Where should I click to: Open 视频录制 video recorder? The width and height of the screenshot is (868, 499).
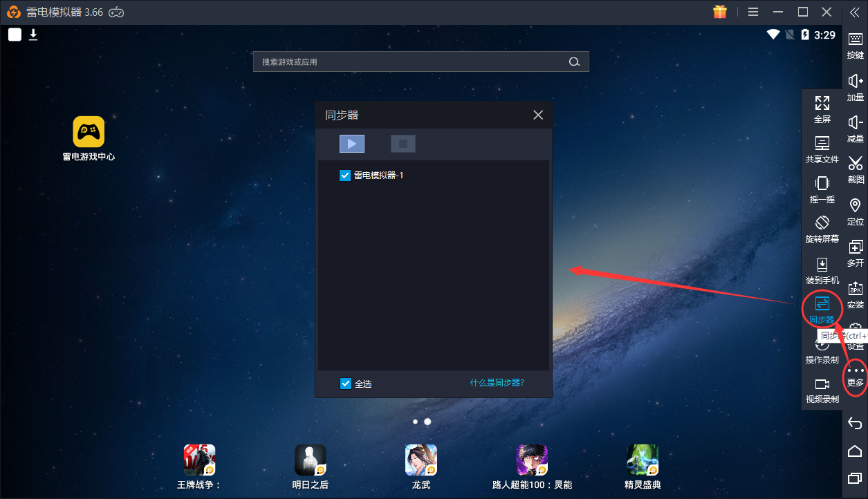pos(822,390)
